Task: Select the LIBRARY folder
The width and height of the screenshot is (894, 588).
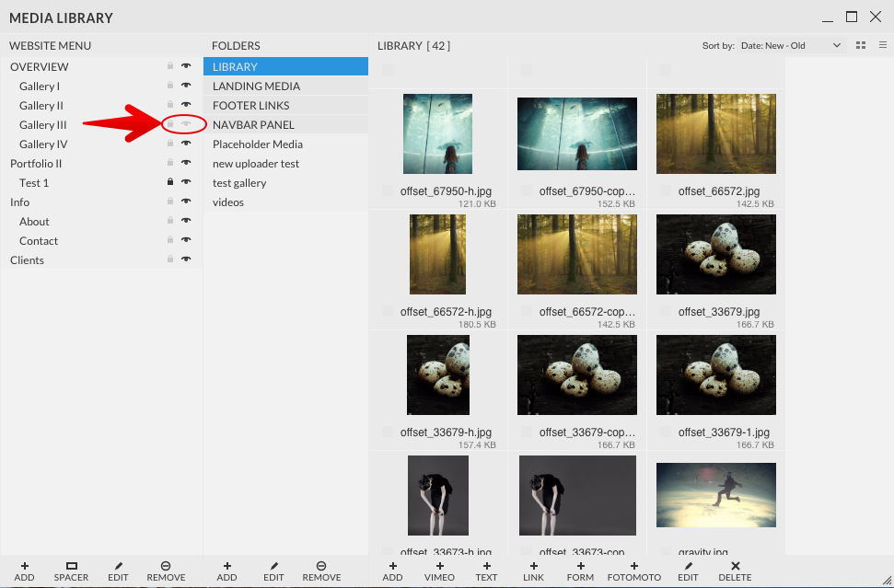Action: coord(285,66)
